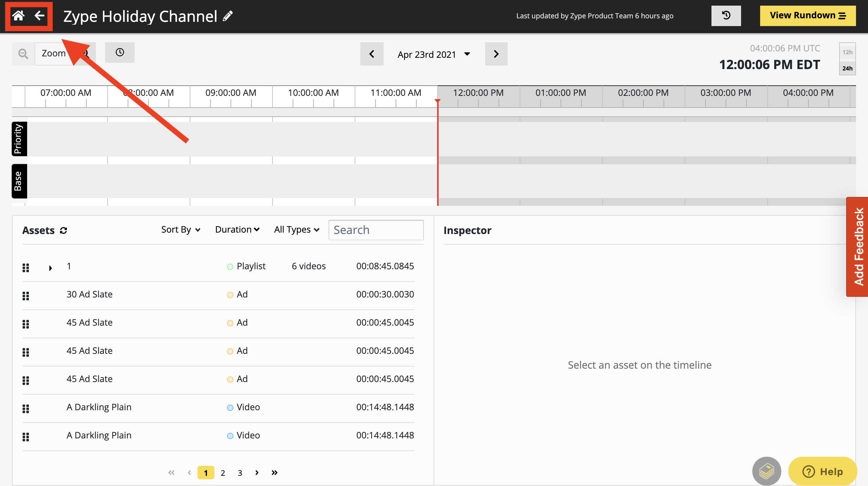
Task: Click drag handle of second A Darkling Plain
Action: (26, 437)
